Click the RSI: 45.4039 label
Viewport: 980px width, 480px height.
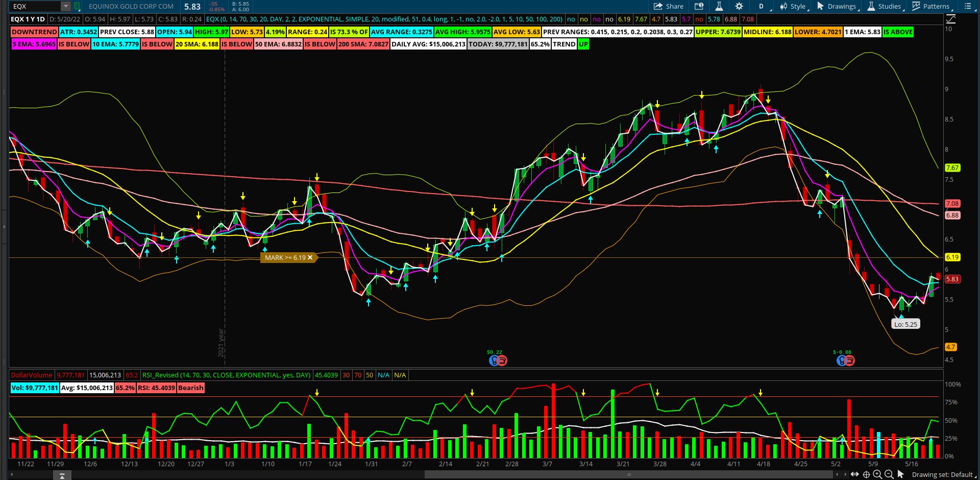tap(157, 388)
